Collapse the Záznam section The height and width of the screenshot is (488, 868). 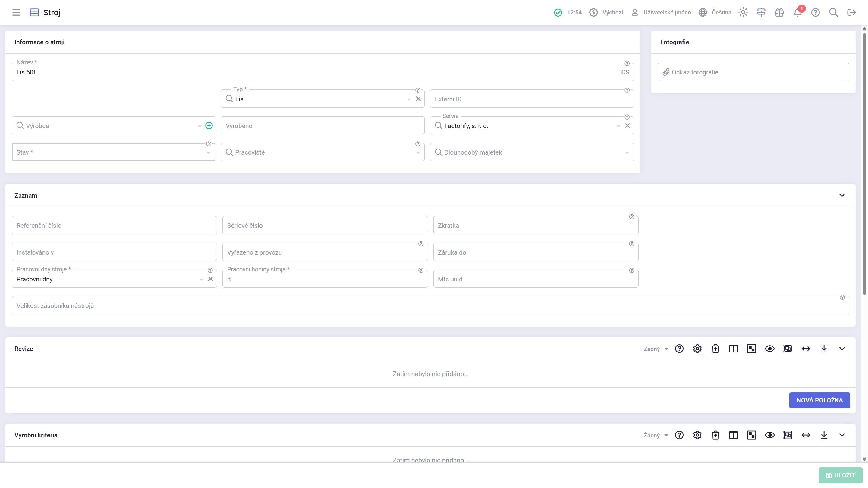click(x=842, y=195)
